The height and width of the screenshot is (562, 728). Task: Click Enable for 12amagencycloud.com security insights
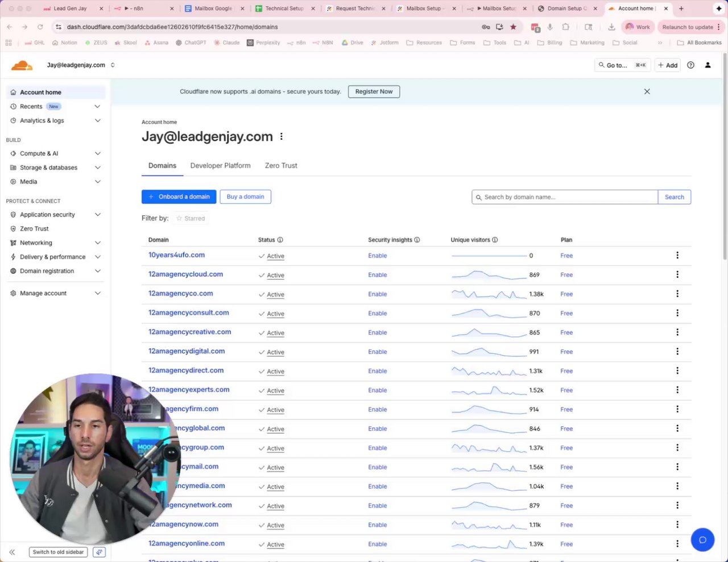[x=377, y=275]
